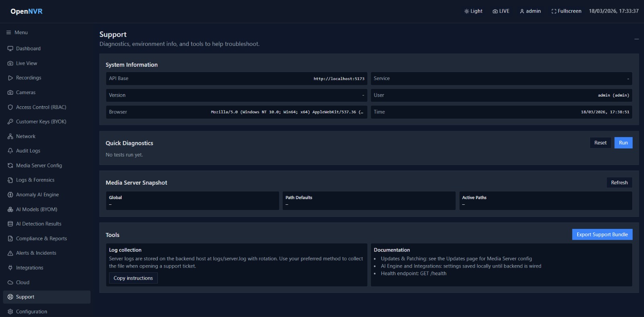Image resolution: width=644 pixels, height=317 pixels.
Task: Click the User value admin (admin)
Action: (x=613, y=95)
